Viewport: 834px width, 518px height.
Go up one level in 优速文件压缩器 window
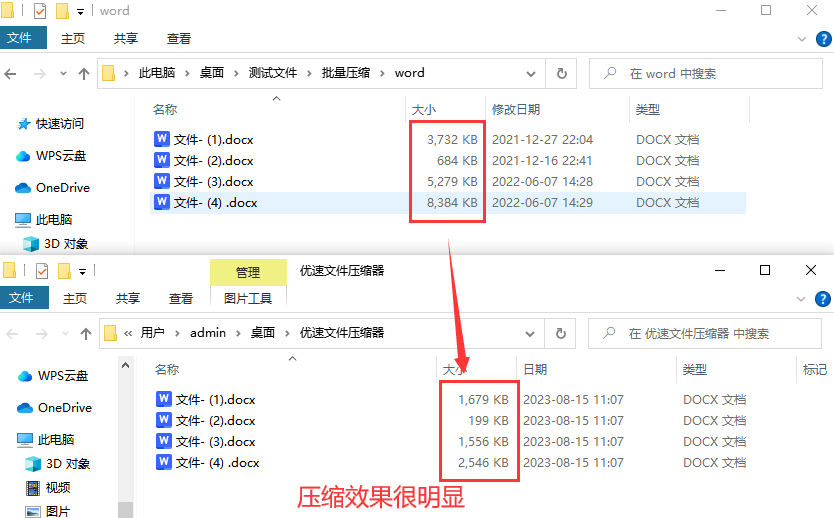pos(86,333)
